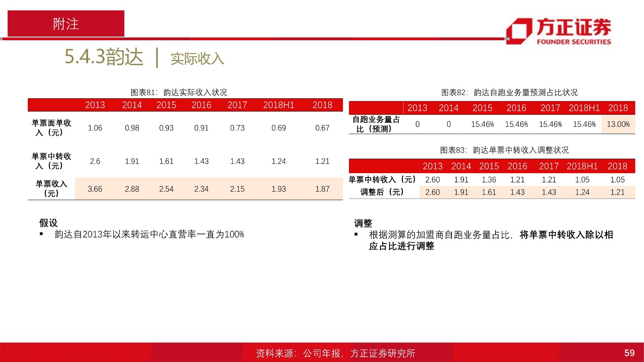Select the cell showing 0.91
Screen dimensions: 644x362
click(201, 128)
